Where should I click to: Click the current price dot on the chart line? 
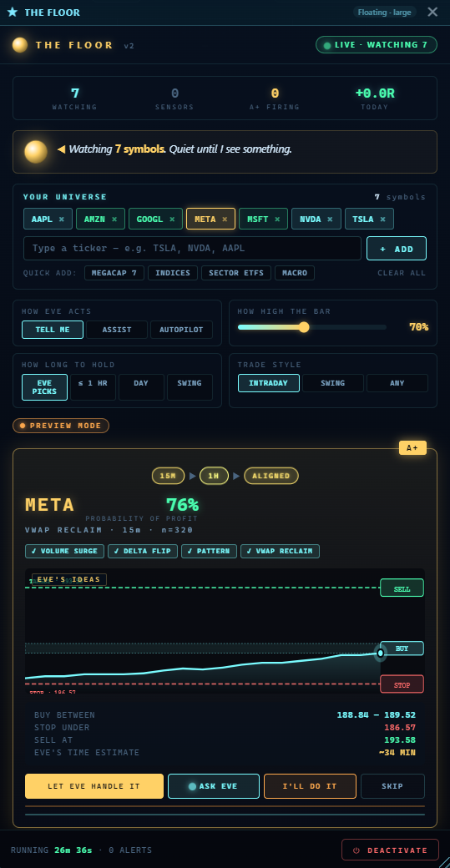[380, 653]
